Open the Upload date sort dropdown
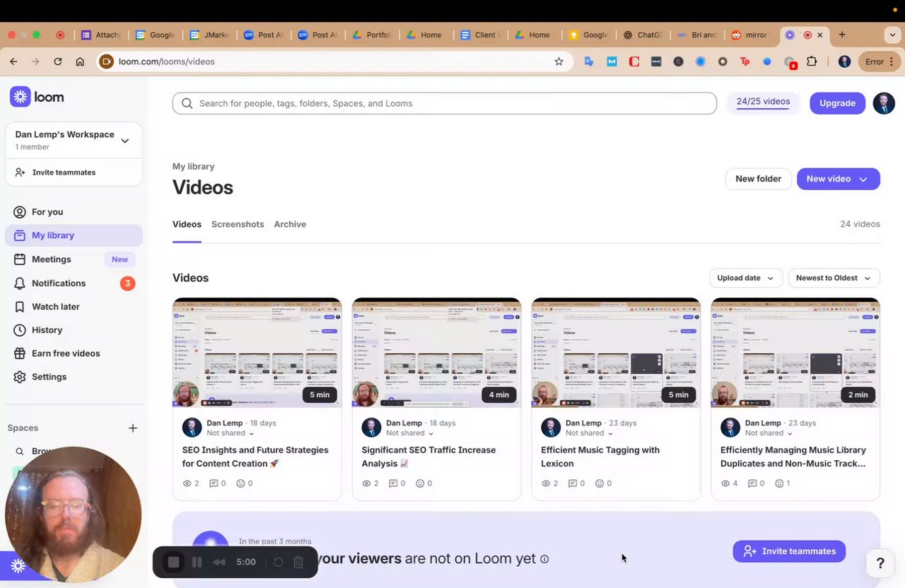This screenshot has width=905, height=588. (746, 278)
